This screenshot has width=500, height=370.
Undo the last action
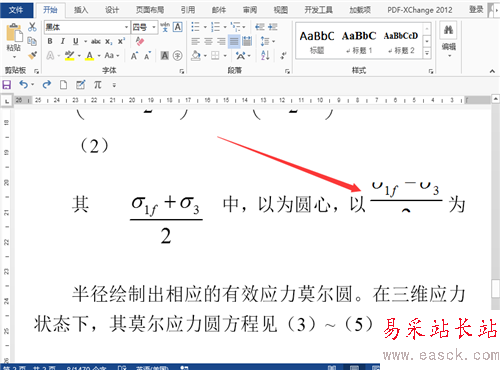(x=24, y=85)
